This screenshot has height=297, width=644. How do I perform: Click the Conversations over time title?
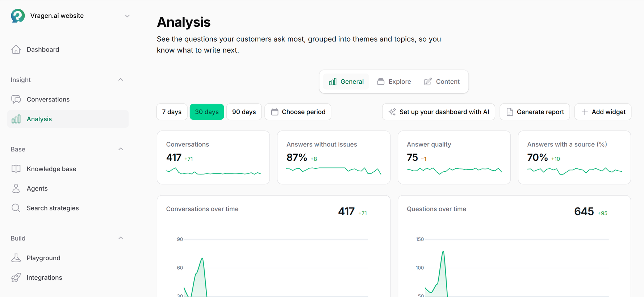pos(202,209)
